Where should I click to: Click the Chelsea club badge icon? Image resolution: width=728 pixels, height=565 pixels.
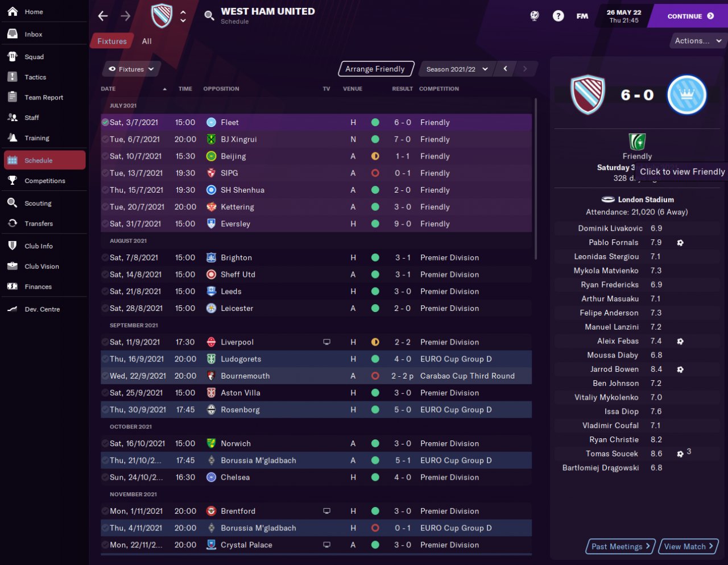[x=211, y=477]
